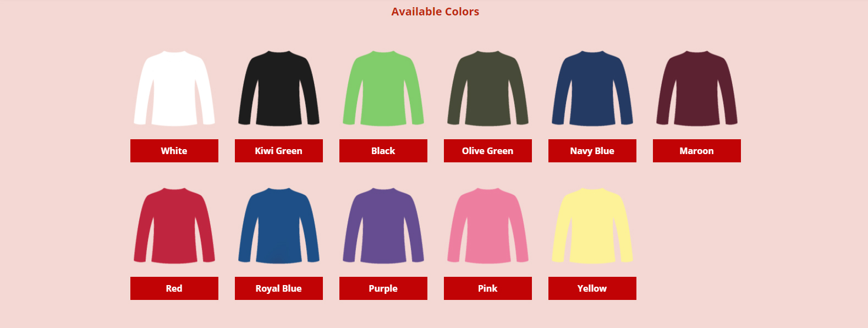Click the dark olive sweatshirt image
868x328 pixels.
pos(488,88)
